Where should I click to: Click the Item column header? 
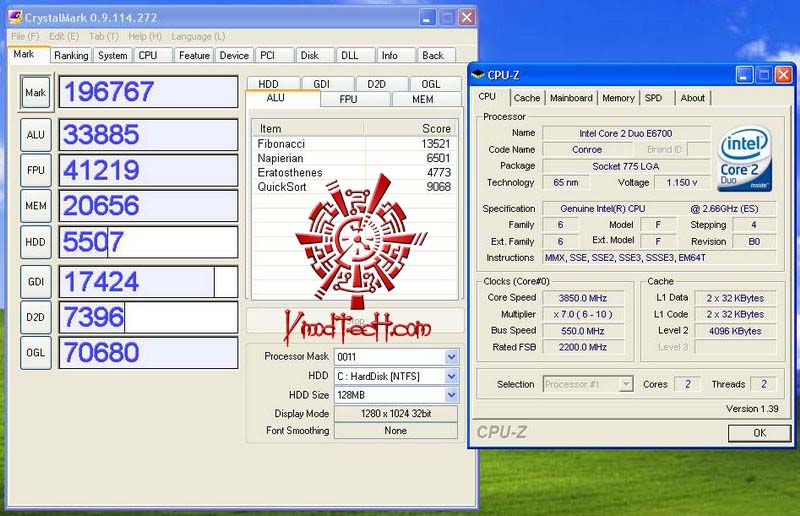(x=308, y=129)
